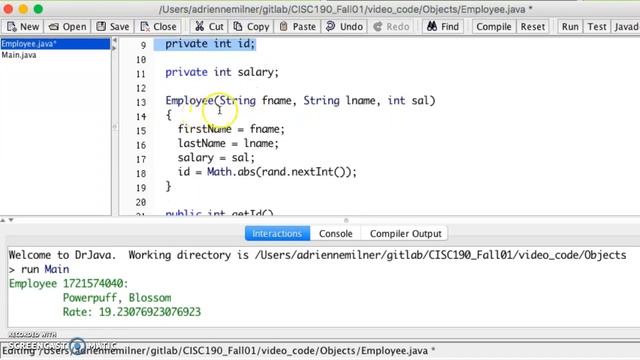Save the current file with Save button

pyautogui.click(x=113, y=27)
